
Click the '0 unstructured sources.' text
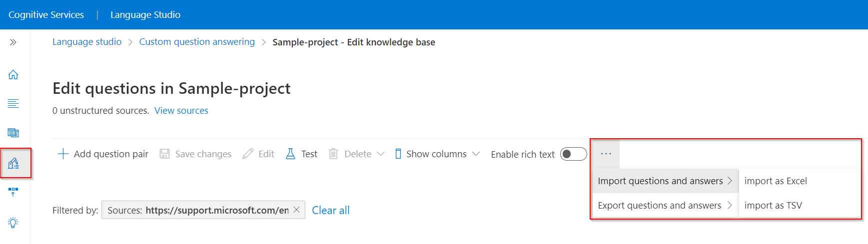[x=101, y=111]
